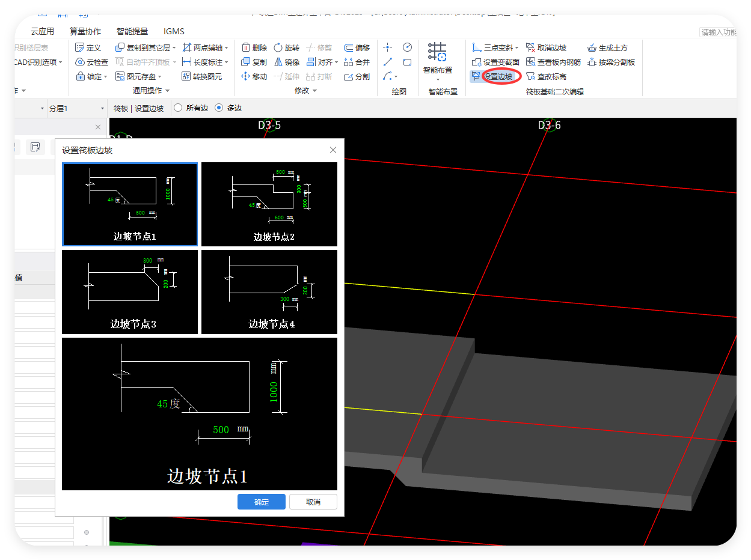Expand the 两点辅轴 dropdown

(x=227, y=48)
